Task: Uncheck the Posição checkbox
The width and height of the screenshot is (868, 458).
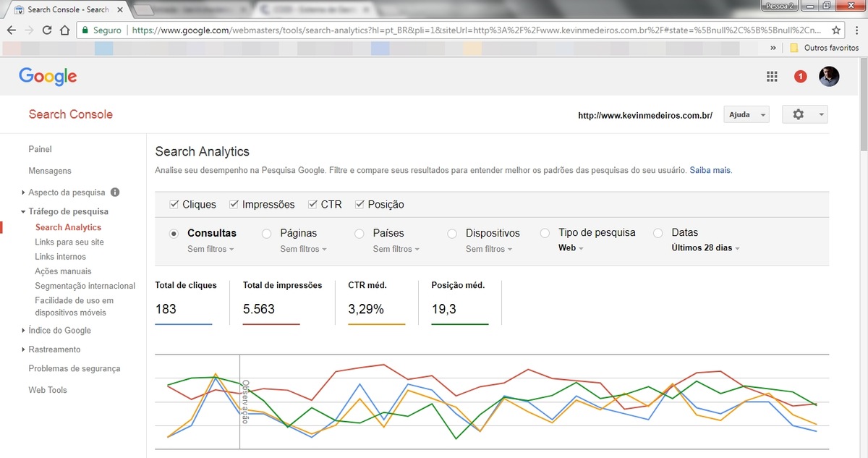Action: point(359,205)
